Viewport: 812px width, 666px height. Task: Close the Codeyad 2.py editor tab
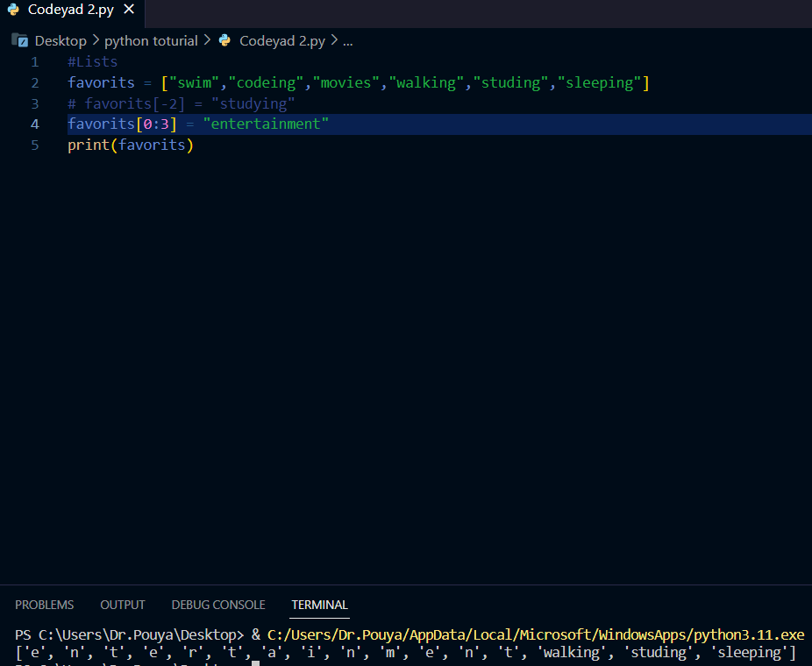click(128, 10)
